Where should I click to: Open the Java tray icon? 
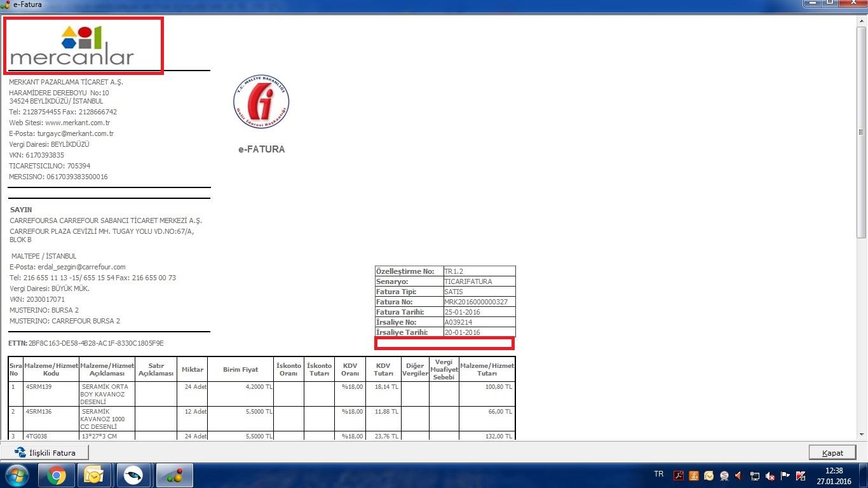pos(694,475)
